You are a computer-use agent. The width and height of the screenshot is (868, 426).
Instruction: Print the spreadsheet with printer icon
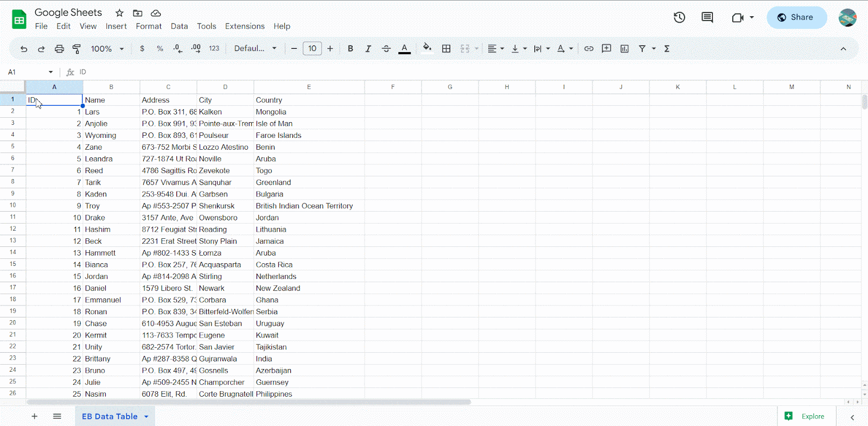[x=59, y=49]
